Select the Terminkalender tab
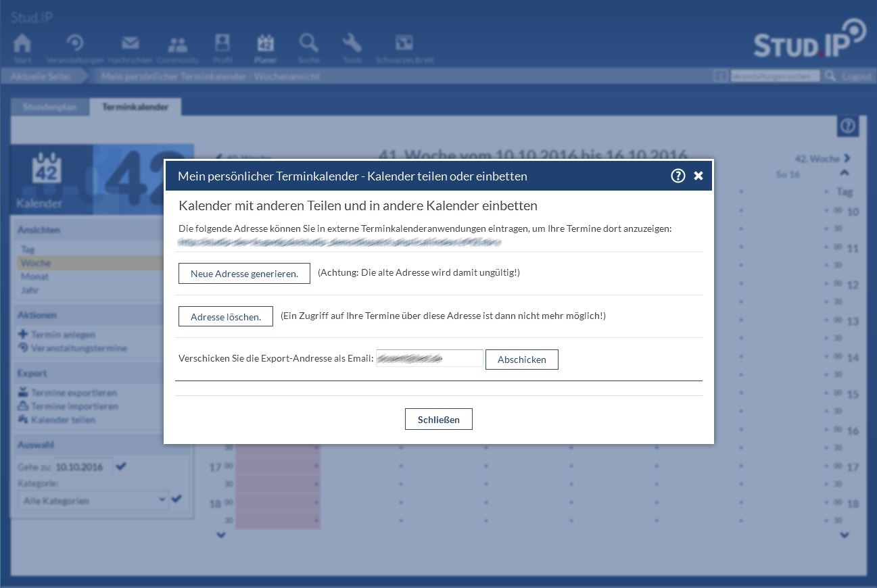The width and height of the screenshot is (877, 588). [x=135, y=107]
